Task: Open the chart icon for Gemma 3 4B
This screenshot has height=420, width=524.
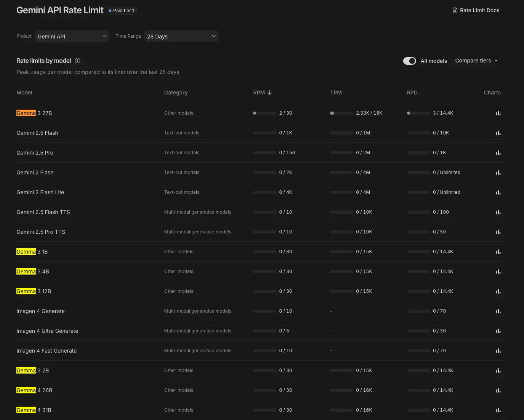Action: [x=498, y=271]
